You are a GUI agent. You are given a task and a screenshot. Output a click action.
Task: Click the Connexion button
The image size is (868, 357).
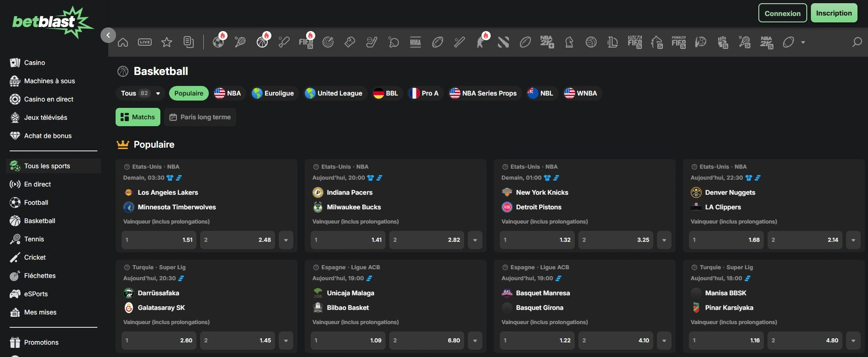783,13
